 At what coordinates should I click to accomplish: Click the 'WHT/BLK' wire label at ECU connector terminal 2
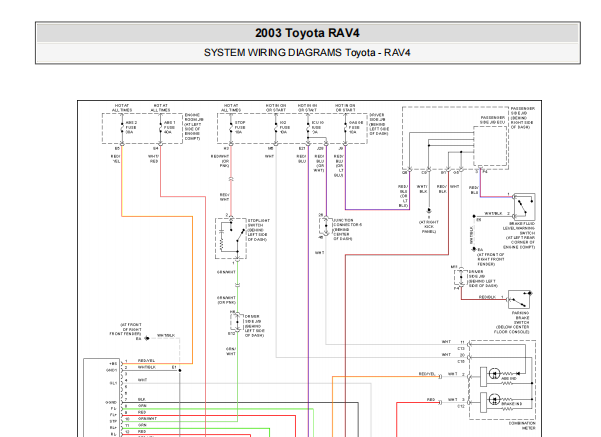coord(147,367)
